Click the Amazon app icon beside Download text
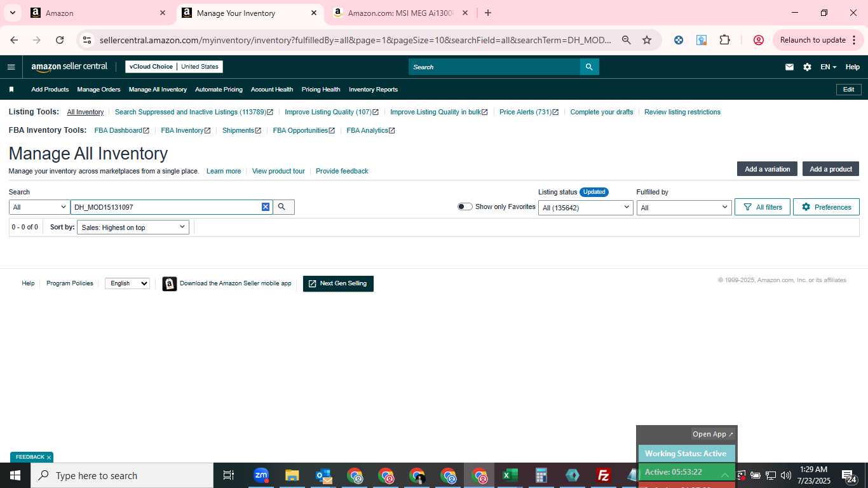This screenshot has width=868, height=488. [x=170, y=283]
